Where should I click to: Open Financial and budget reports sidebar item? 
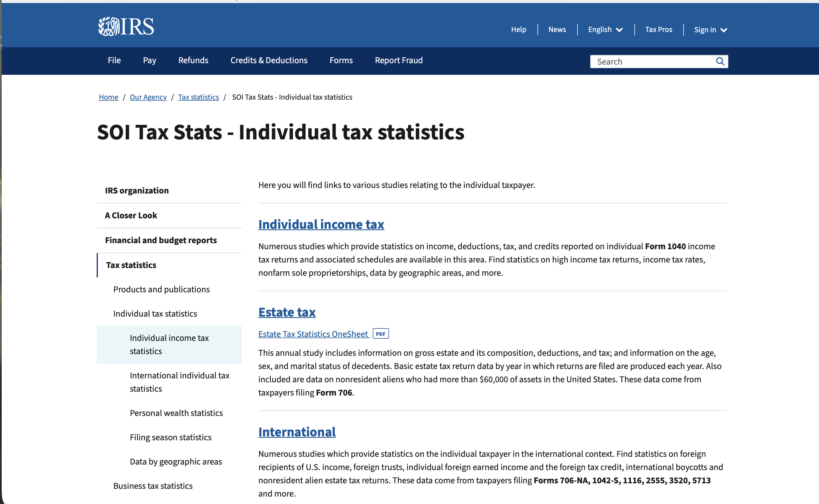click(x=161, y=240)
